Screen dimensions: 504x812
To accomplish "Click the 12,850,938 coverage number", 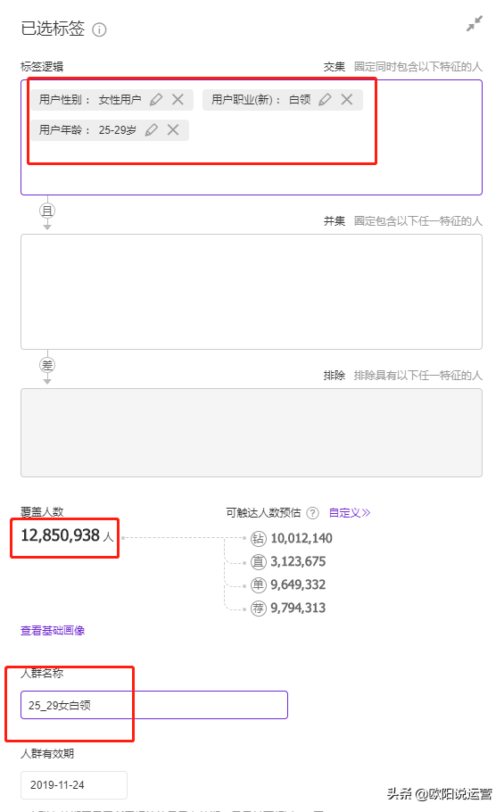I will (60, 535).
